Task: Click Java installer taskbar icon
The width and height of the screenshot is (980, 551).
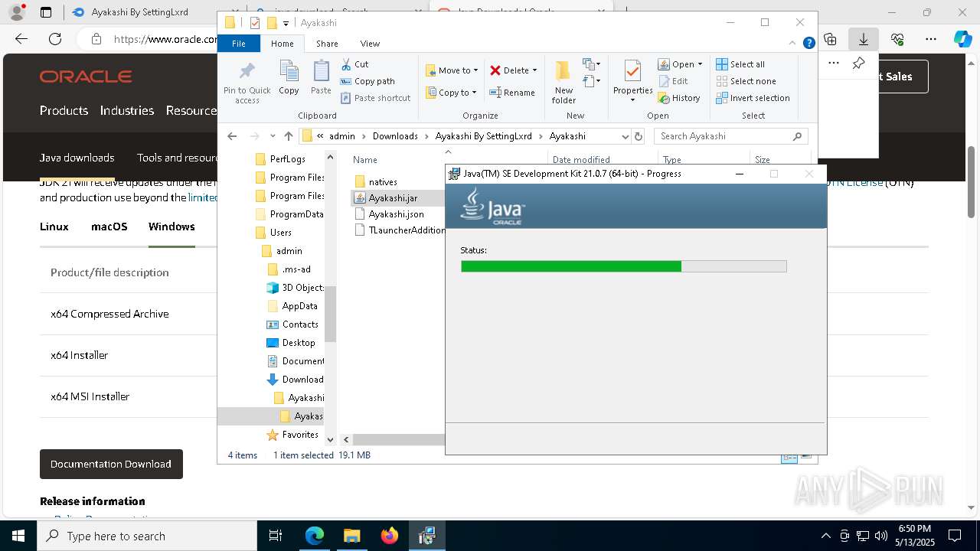Action: tap(426, 536)
